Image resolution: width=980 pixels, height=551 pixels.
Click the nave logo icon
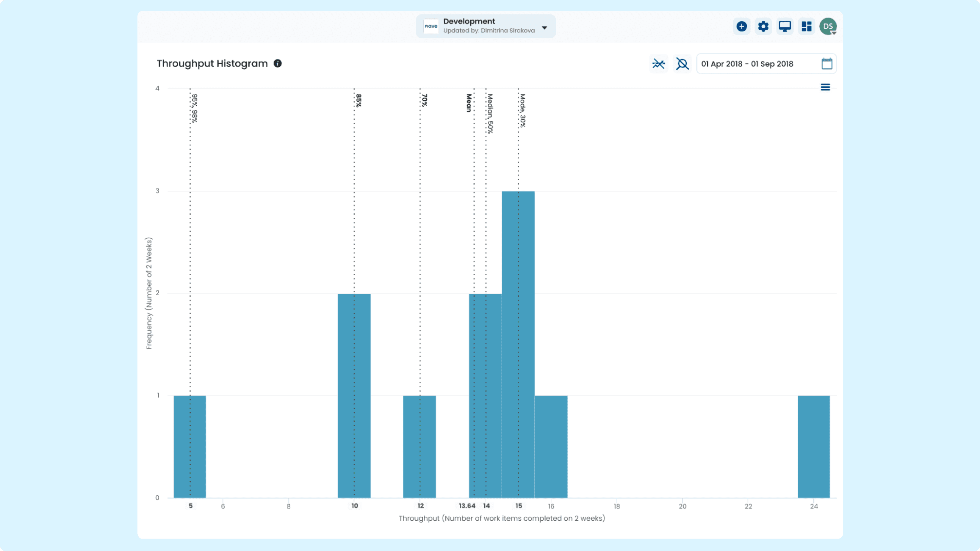tap(431, 26)
